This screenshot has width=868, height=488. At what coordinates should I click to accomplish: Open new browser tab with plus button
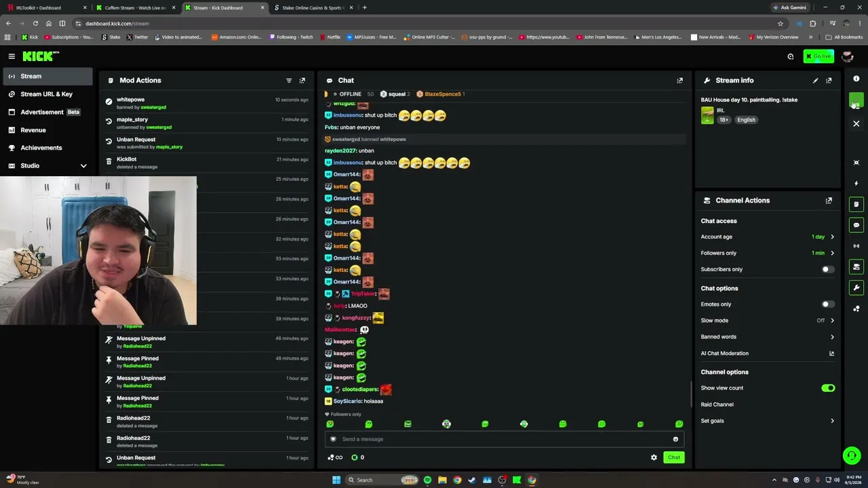coord(365,7)
